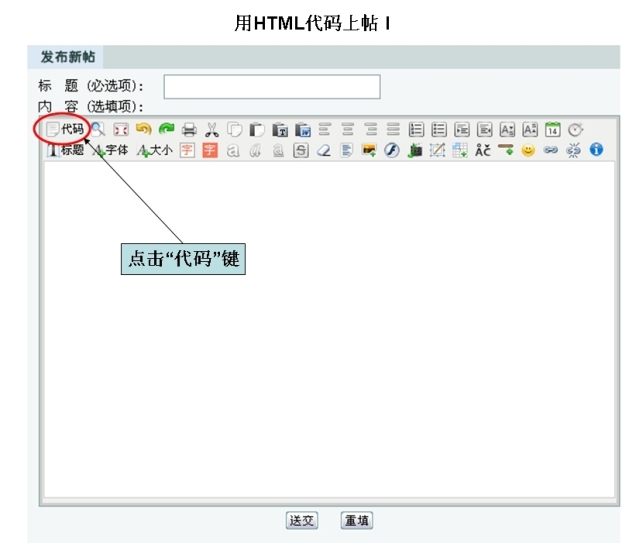Click the undo arrow icon

[143, 129]
